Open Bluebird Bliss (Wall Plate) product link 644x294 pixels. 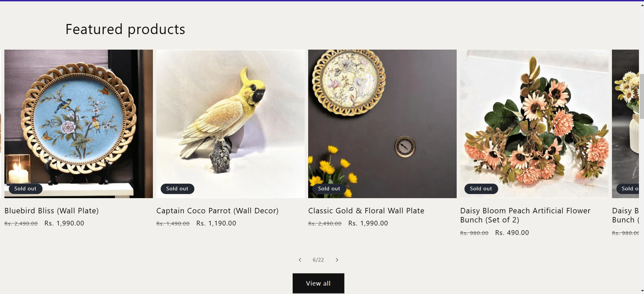[x=52, y=211]
